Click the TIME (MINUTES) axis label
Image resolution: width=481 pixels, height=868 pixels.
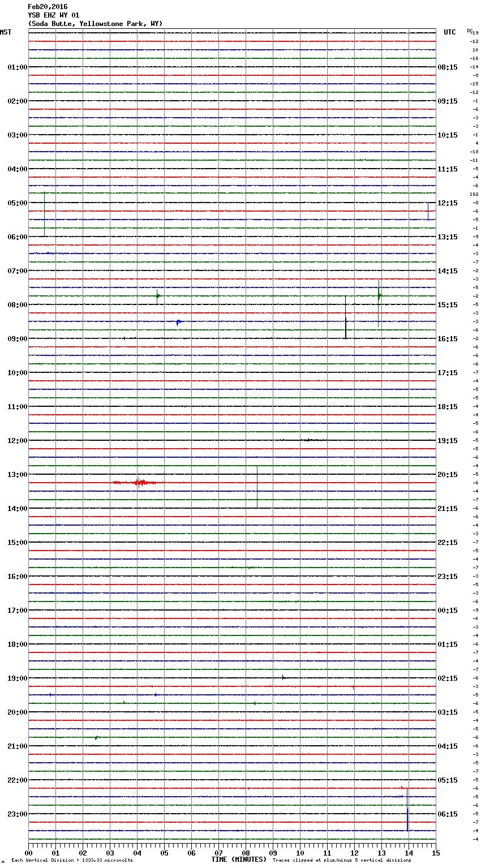coord(239,860)
